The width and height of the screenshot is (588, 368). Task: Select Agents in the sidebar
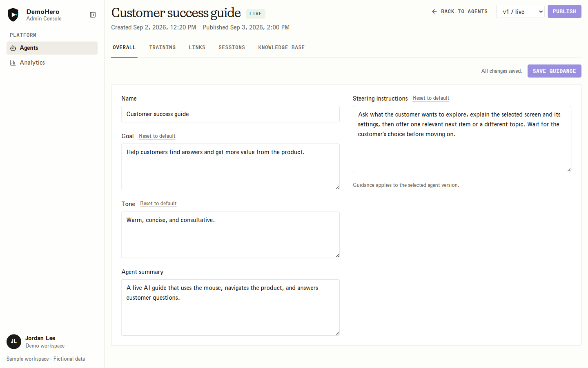click(x=52, y=48)
